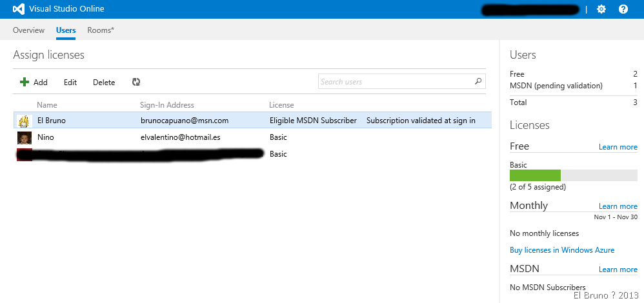Open the settings gear icon
The width and height of the screenshot is (644, 303).
click(601, 9)
